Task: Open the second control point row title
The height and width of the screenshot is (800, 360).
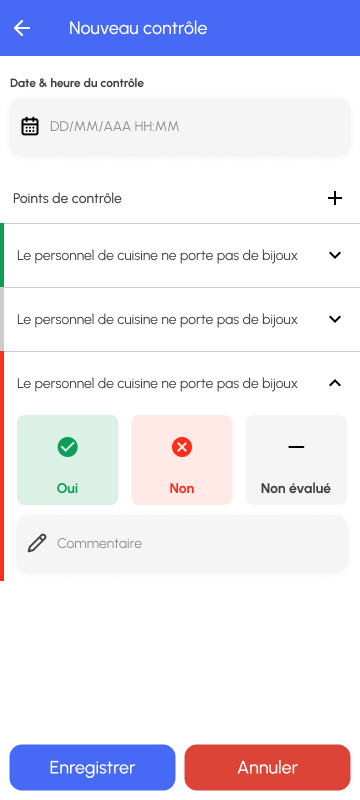Action: pyautogui.click(x=157, y=320)
